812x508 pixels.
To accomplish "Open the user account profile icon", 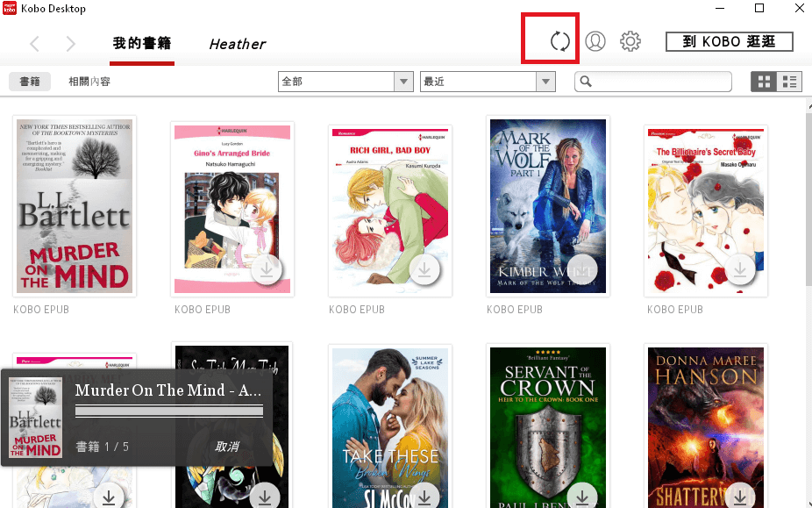I will tap(595, 41).
